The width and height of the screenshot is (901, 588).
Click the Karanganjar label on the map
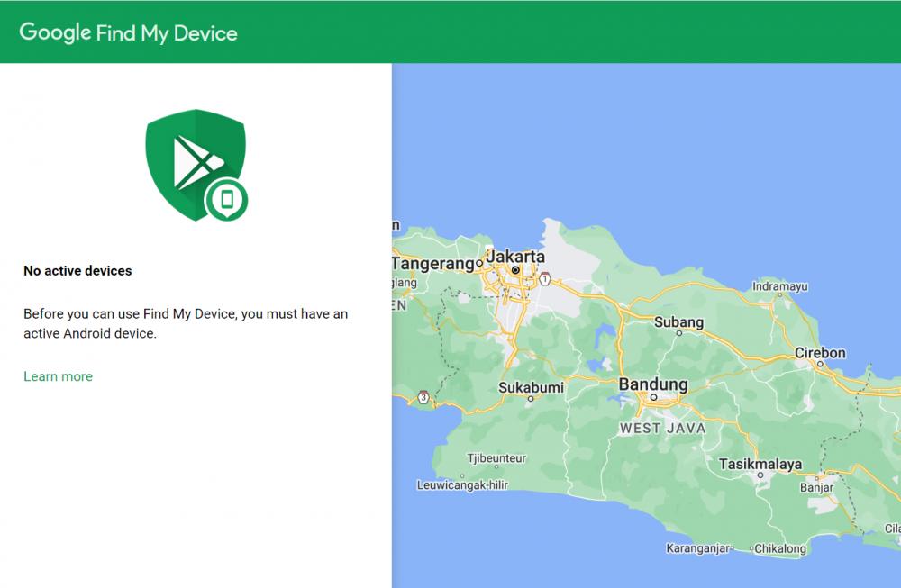pyautogui.click(x=697, y=548)
